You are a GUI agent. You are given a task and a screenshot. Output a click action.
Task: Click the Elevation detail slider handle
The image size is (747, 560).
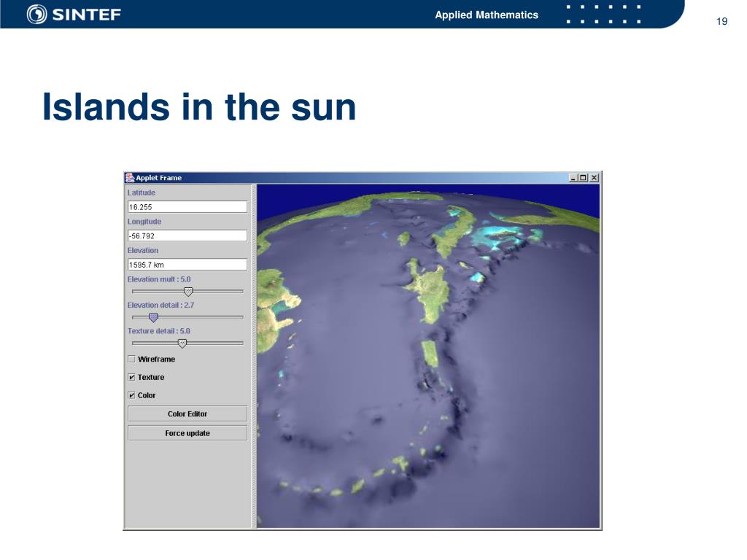153,317
